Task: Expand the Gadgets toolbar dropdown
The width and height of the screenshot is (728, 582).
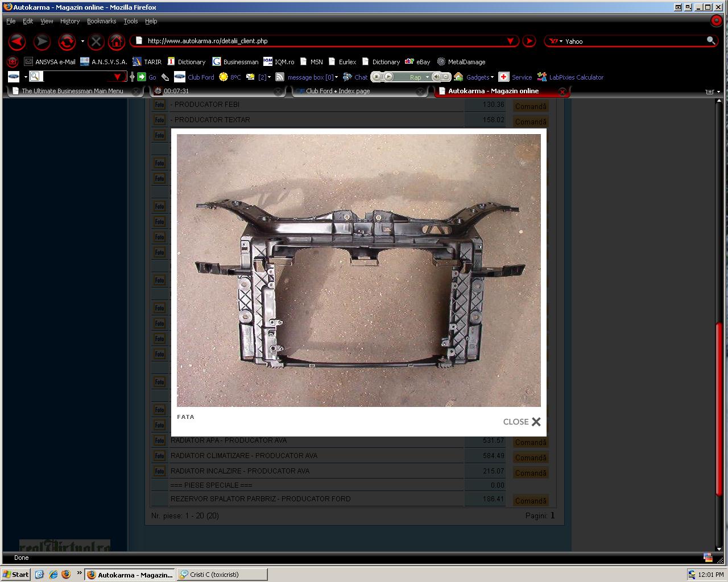Action: pos(492,77)
